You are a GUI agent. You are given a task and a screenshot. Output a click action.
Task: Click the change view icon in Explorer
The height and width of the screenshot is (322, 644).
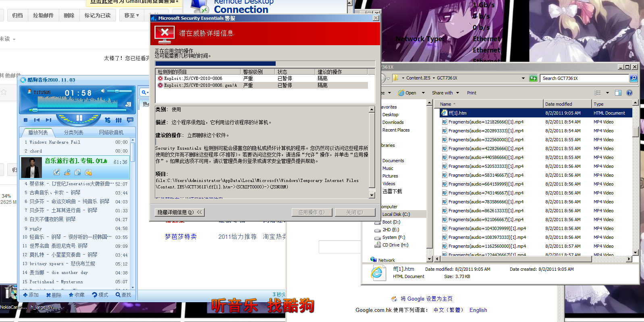tap(598, 93)
